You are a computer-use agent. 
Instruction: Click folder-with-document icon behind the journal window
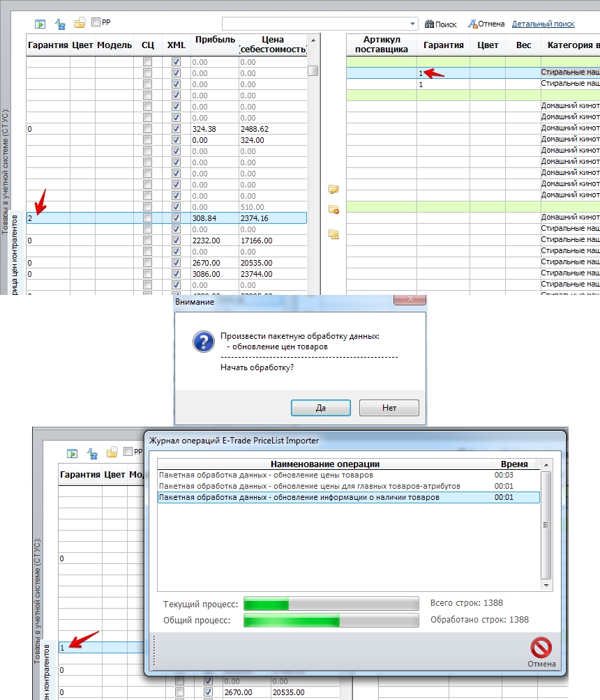point(112,452)
